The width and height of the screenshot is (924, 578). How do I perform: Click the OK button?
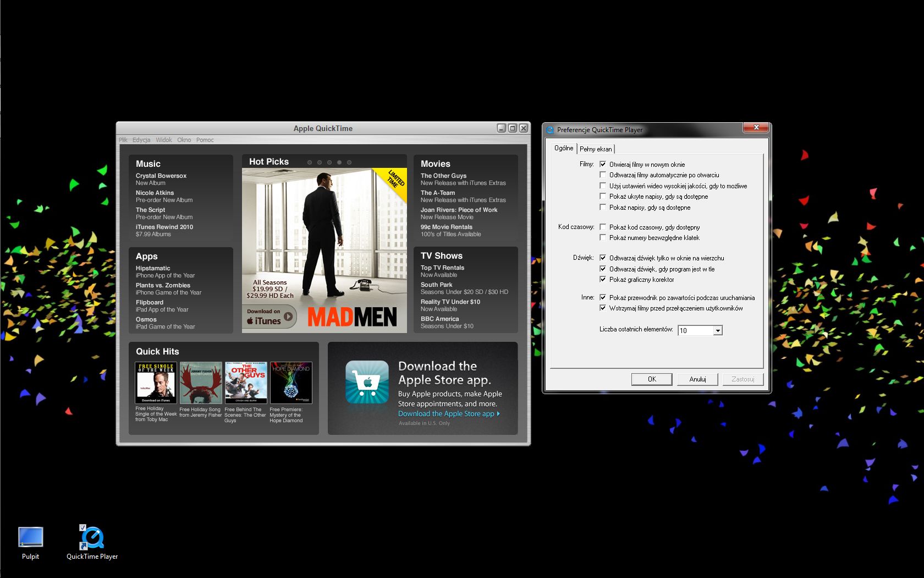pos(652,379)
